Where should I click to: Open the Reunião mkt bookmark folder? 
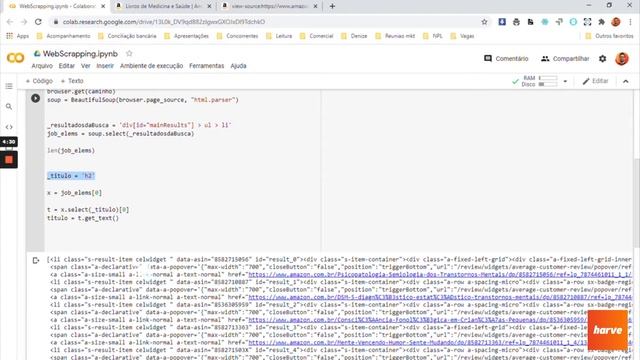395,36
